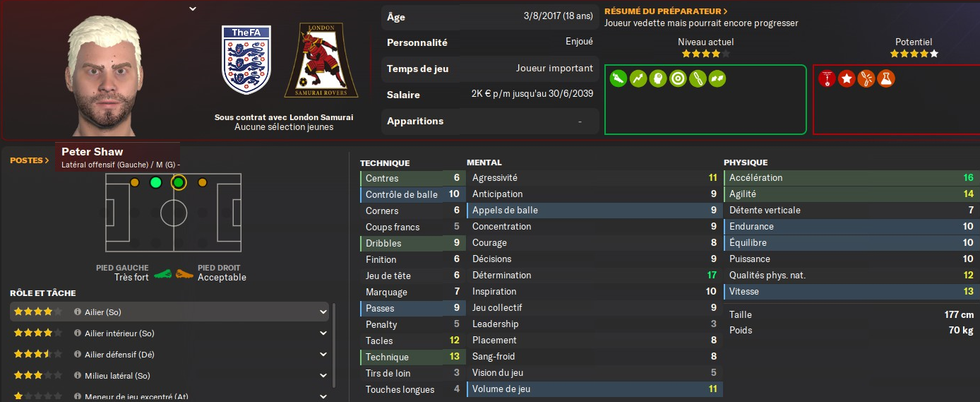The width and height of the screenshot is (980, 402).
Task: Open the small chevron above the player's face
Action: 193,9
